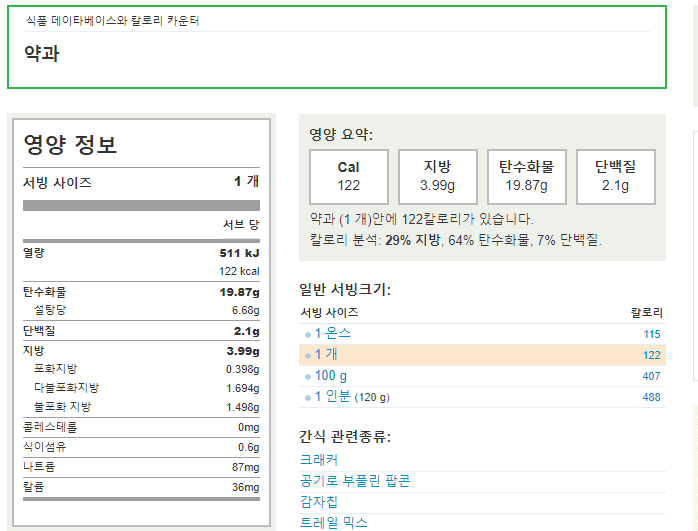Click the 122 kcal value
698x531 pixels.
point(239,271)
